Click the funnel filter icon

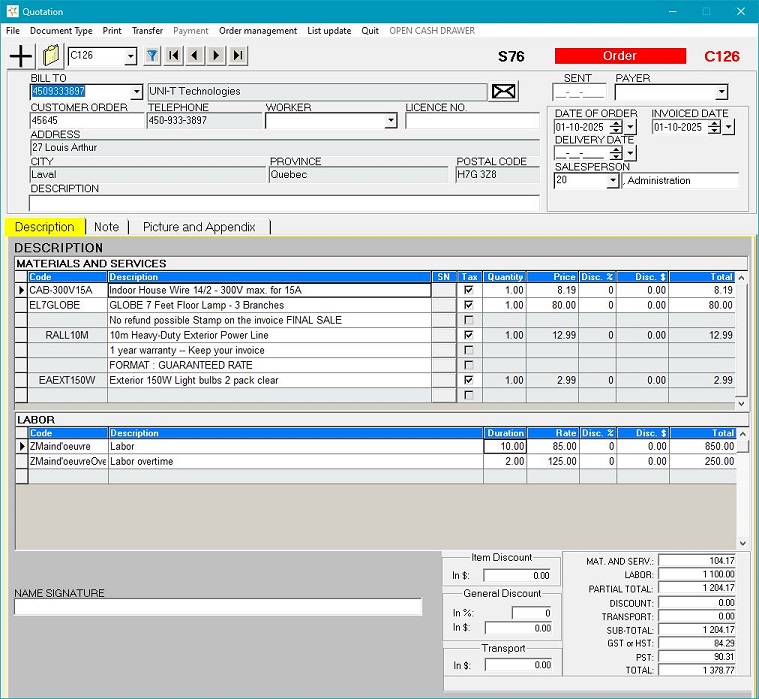152,56
